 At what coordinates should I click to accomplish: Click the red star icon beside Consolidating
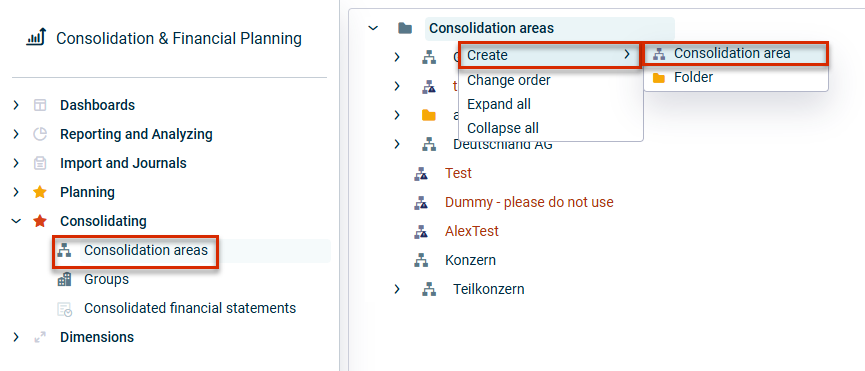coord(40,221)
